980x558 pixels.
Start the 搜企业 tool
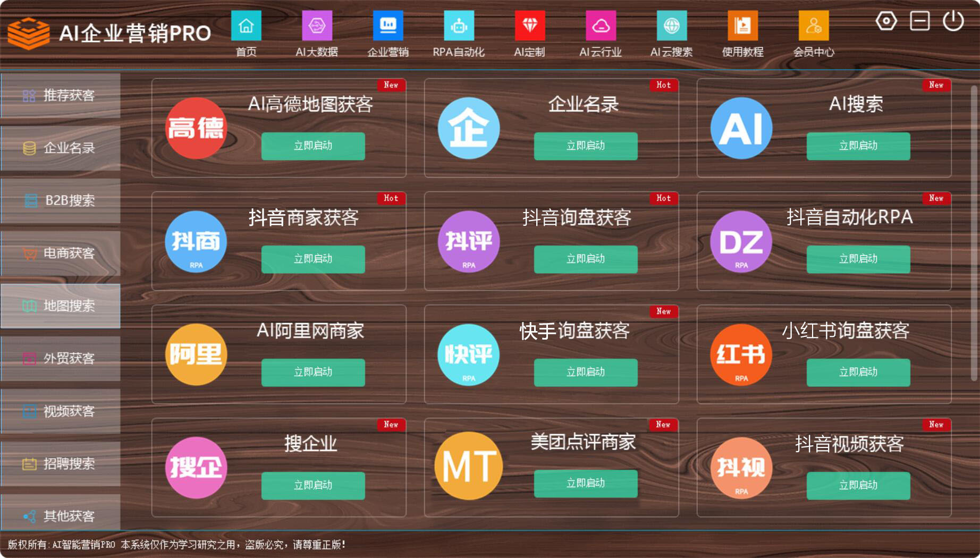pyautogui.click(x=313, y=486)
